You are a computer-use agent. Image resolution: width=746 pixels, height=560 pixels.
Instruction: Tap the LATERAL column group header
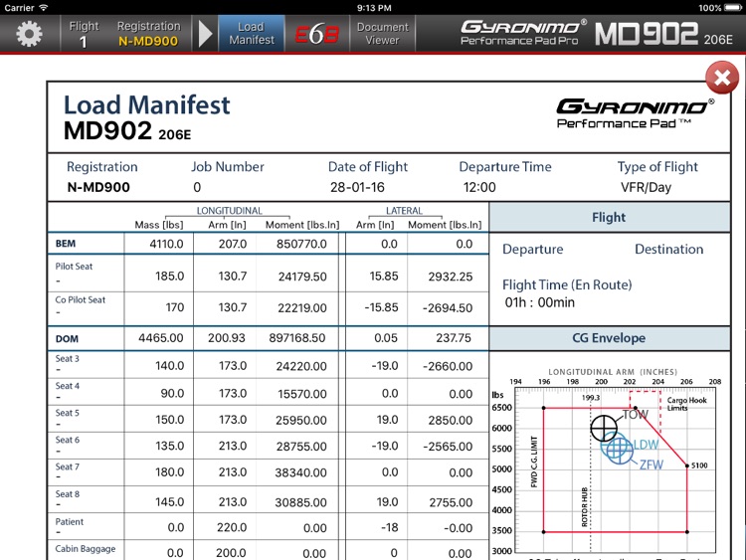click(404, 211)
